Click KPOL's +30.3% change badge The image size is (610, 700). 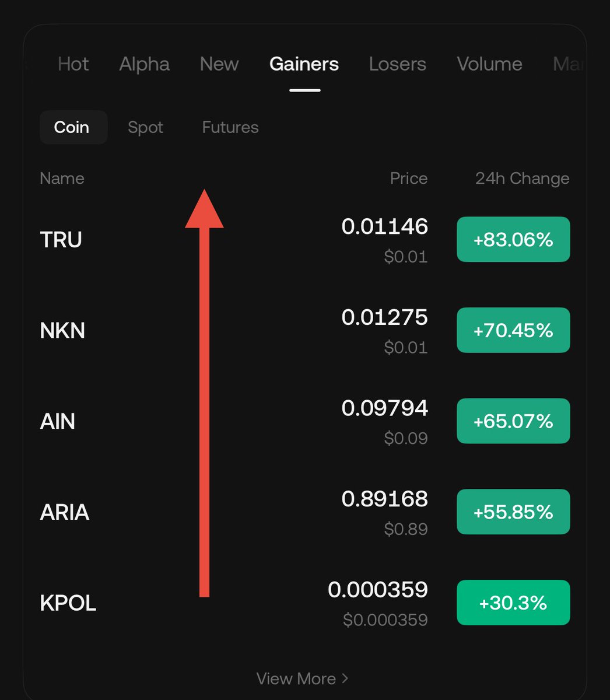tap(513, 603)
